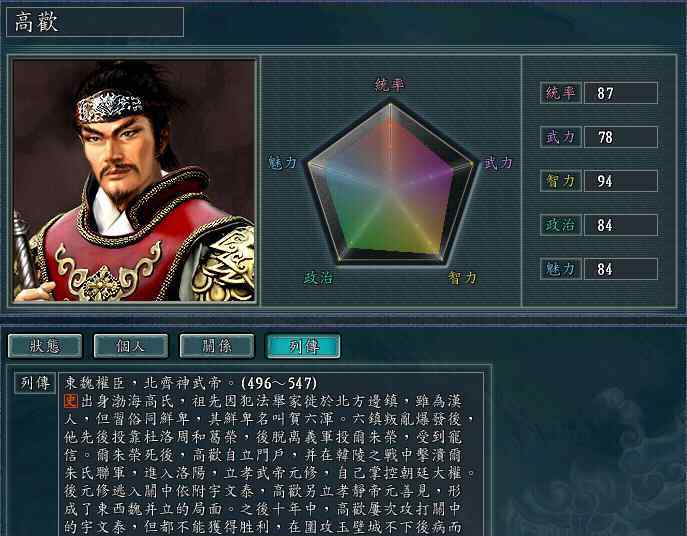Select the 關係 relations tab
Viewport: 687px width, 536px height.
tap(217, 346)
